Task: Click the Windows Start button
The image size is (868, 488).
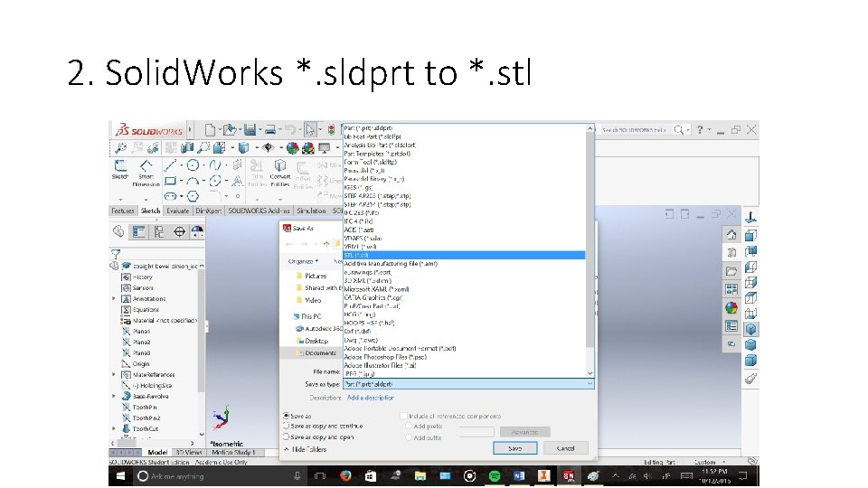Action: [120, 476]
